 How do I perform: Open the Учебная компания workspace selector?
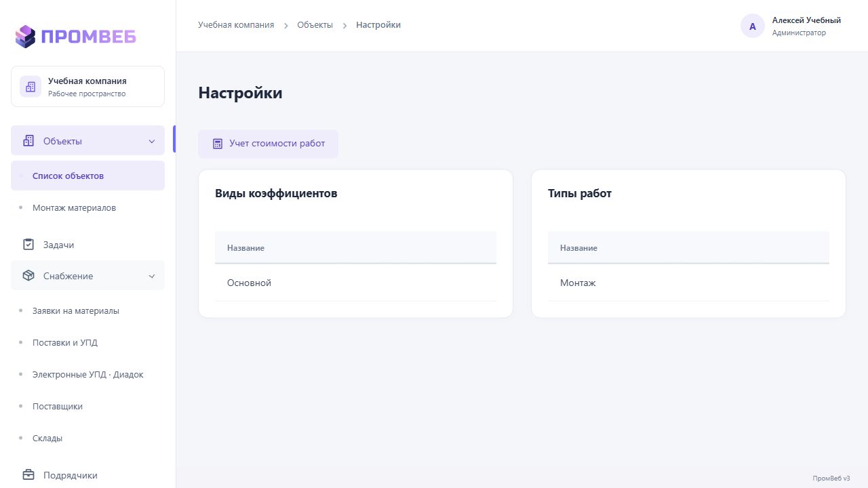(x=87, y=86)
